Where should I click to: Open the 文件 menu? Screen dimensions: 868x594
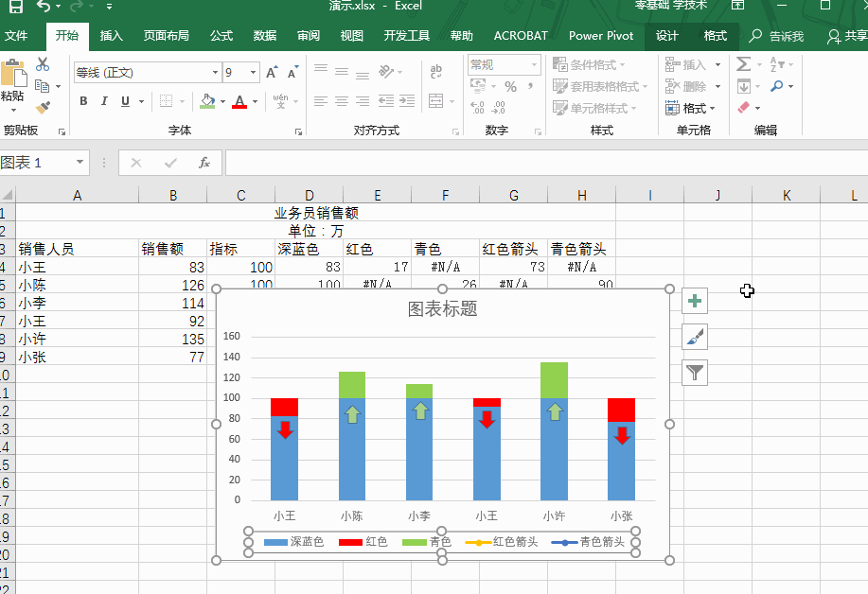tap(16, 36)
